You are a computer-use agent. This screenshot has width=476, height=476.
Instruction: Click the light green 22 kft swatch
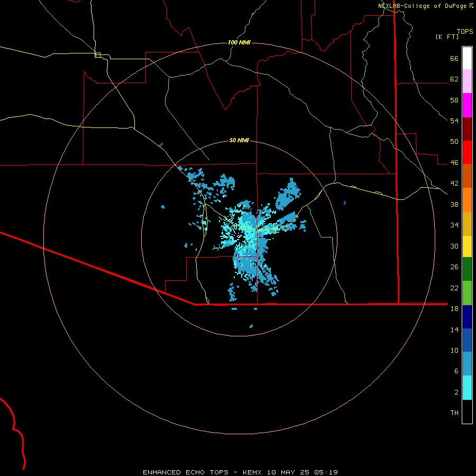[x=467, y=293]
